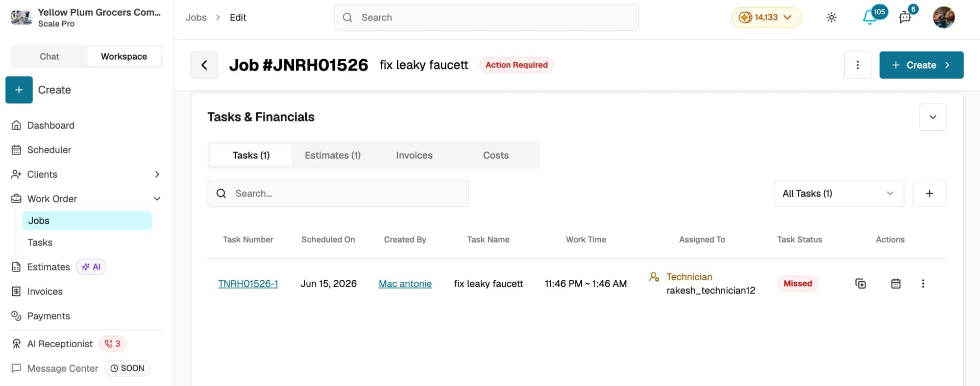This screenshot has height=386, width=980.
Task: Click the SOON badge beside Message Center
Action: (128, 368)
